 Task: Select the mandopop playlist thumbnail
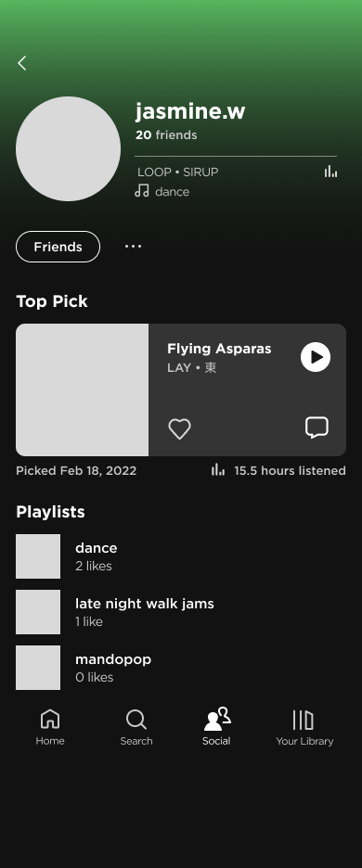pyautogui.click(x=38, y=668)
